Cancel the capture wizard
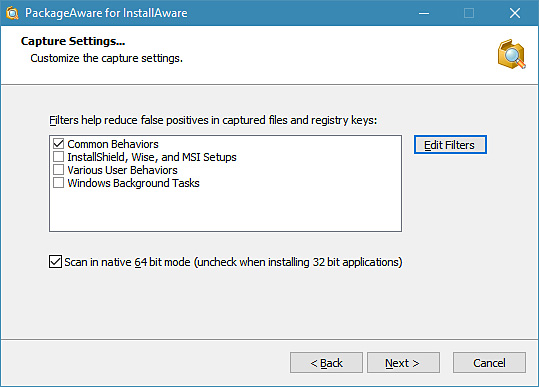Viewport: 539px width, 387px height. [x=489, y=363]
